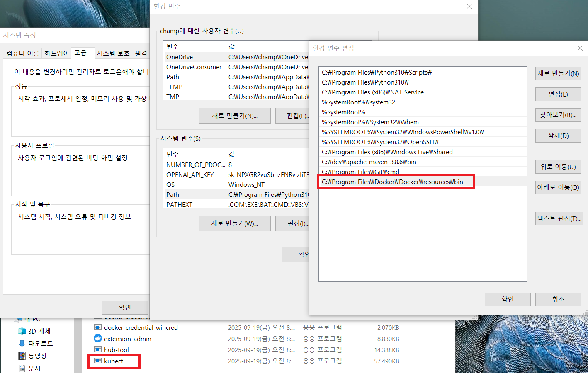This screenshot has width=588, height=373.
Task: Select %SystemRoot%\system32 entry
Action: point(423,102)
